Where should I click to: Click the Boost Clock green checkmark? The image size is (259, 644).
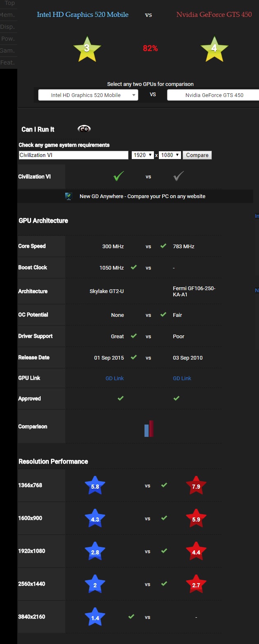[133, 267]
